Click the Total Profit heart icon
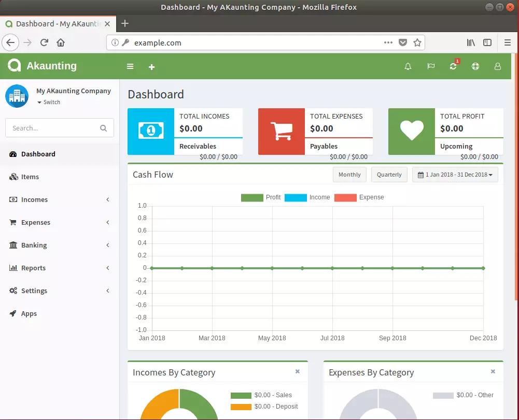This screenshot has width=519, height=420. click(x=412, y=131)
